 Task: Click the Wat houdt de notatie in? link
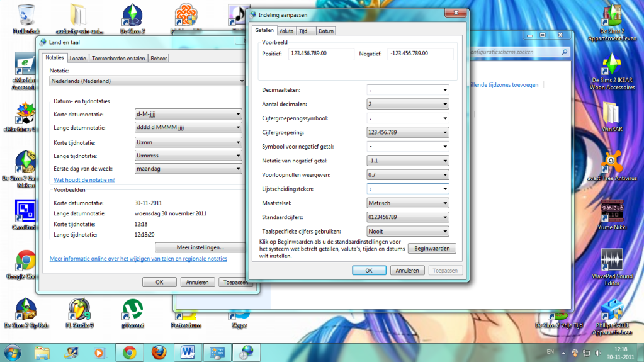[x=84, y=180]
